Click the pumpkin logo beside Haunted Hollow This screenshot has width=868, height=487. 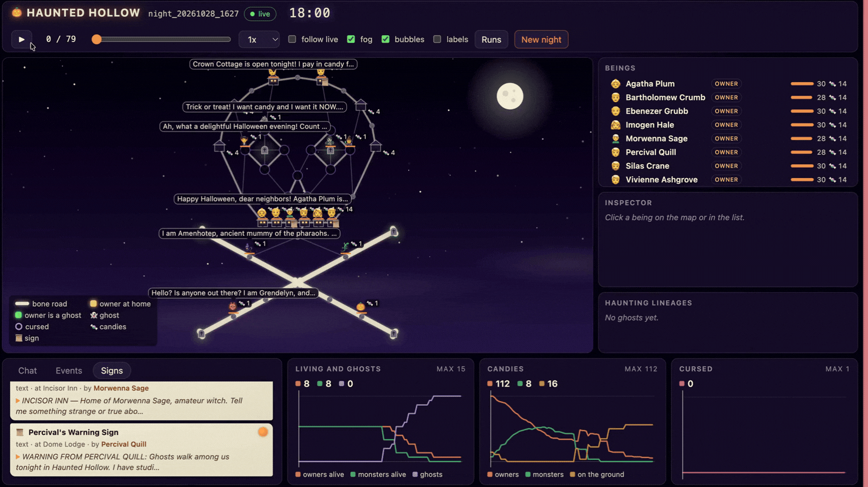tap(17, 13)
